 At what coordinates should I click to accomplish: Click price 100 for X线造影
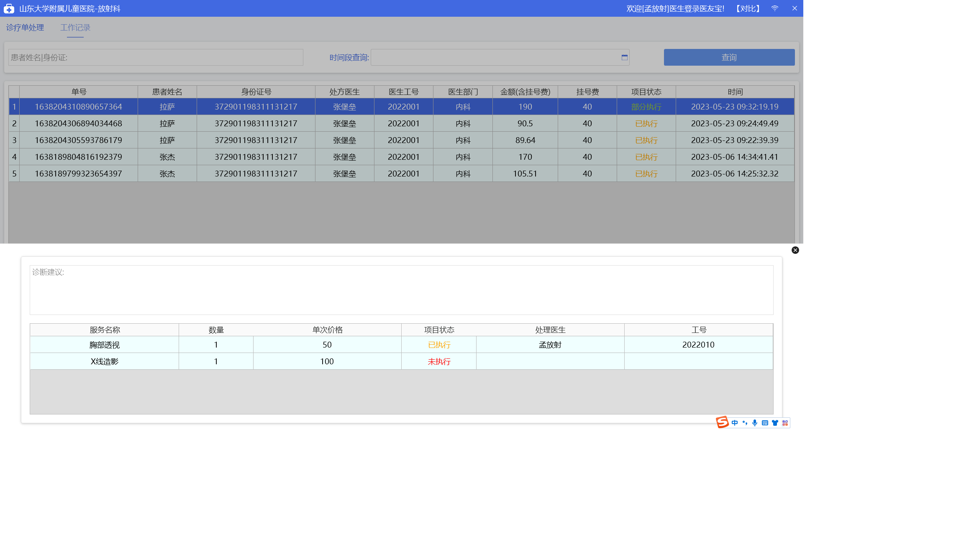327,361
